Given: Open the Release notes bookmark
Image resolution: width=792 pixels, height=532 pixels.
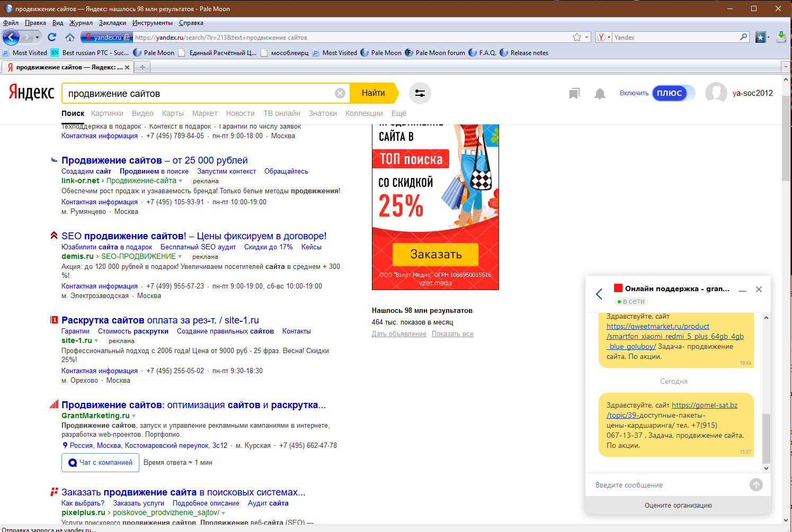Looking at the screenshot, I should click(524, 52).
